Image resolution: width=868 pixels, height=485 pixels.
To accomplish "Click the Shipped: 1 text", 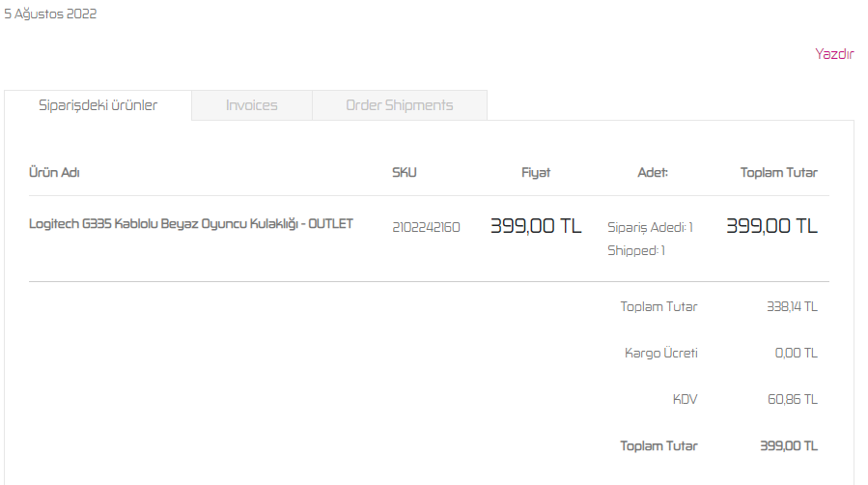I will tap(636, 250).
